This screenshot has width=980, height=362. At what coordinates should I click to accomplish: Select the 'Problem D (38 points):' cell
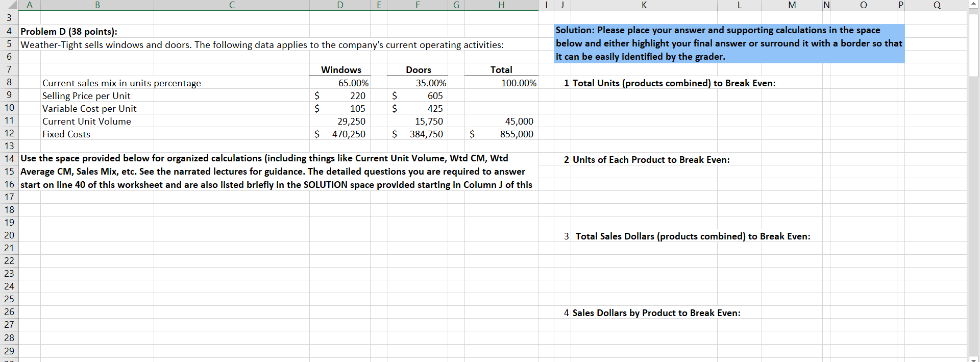[69, 31]
